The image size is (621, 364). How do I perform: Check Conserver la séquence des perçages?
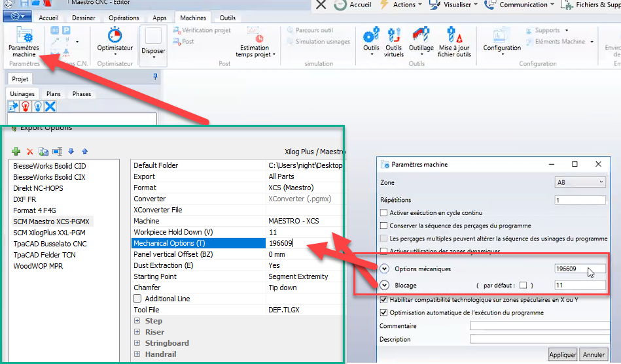pos(383,225)
